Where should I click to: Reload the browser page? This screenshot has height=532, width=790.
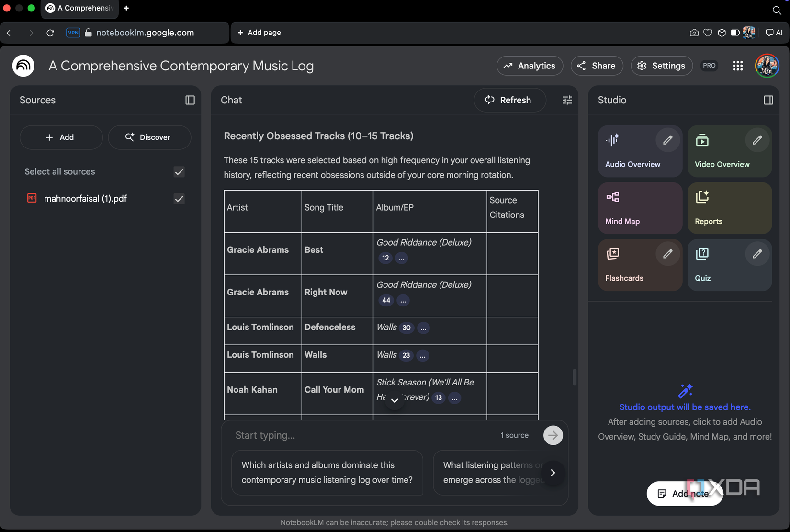pos(50,33)
